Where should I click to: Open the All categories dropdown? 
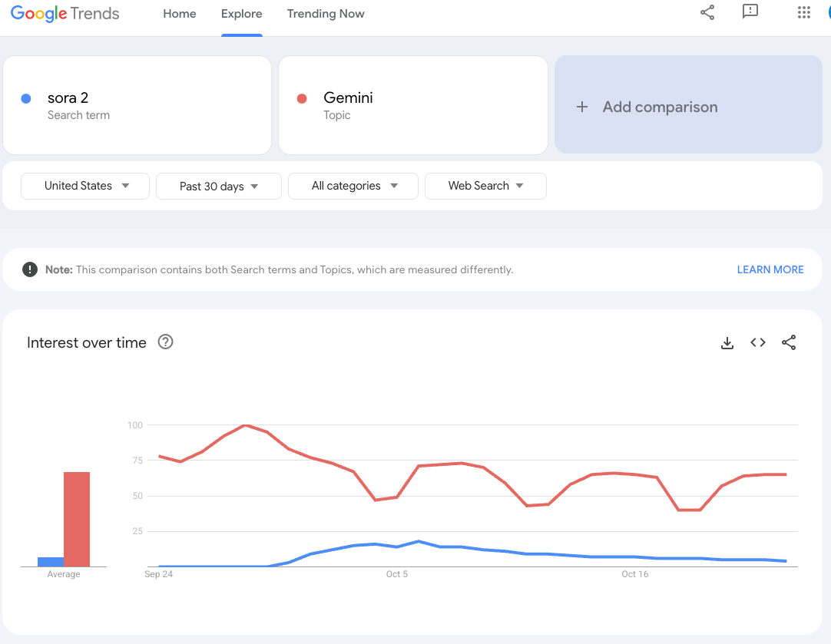coord(353,186)
